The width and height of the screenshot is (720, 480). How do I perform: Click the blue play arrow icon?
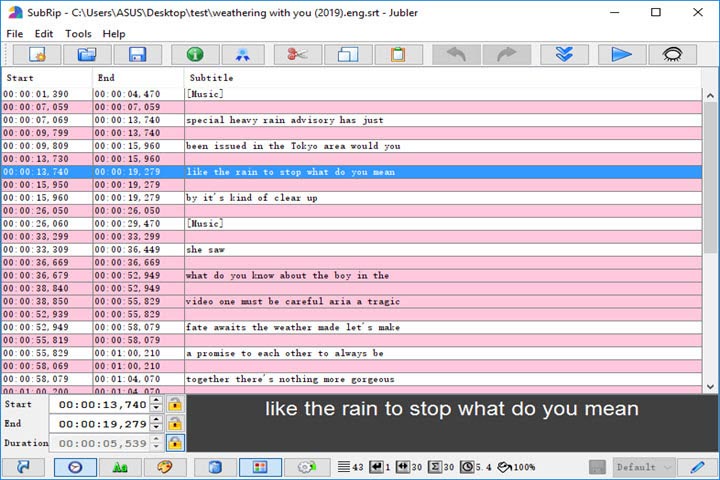point(622,55)
